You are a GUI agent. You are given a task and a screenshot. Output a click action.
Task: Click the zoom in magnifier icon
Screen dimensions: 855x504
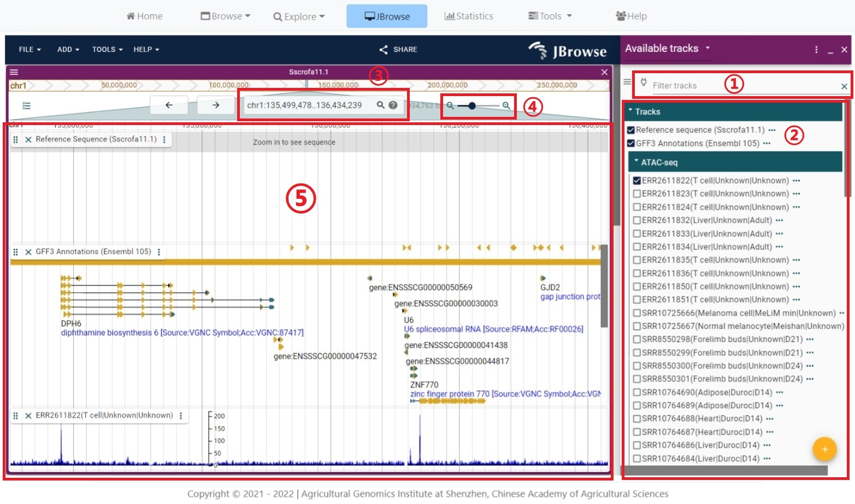506,105
